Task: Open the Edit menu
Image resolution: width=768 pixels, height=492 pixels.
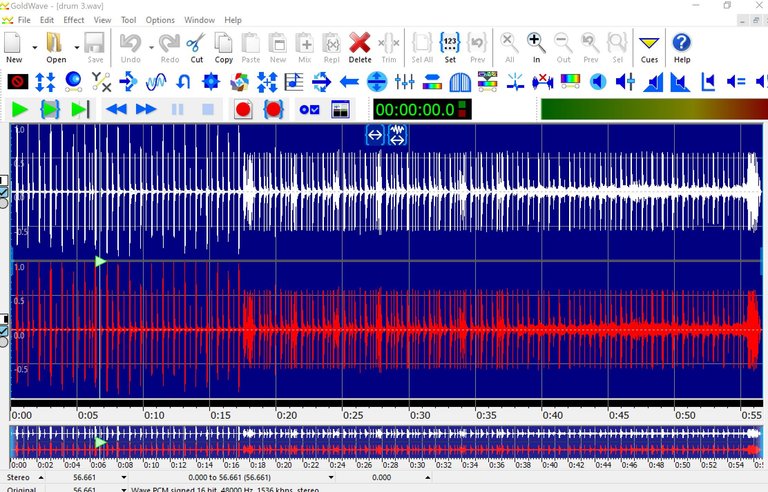Action: (47, 20)
